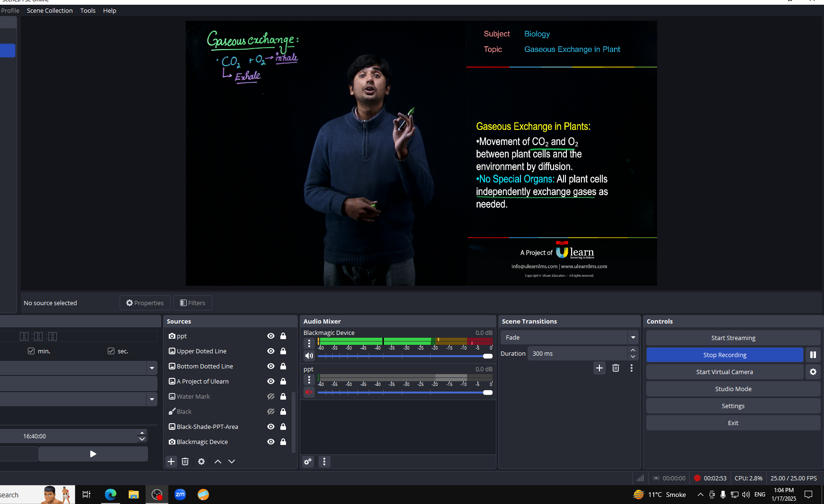This screenshot has width=824, height=504.
Task: Configure virtual camera settings gear
Action: coord(813,372)
